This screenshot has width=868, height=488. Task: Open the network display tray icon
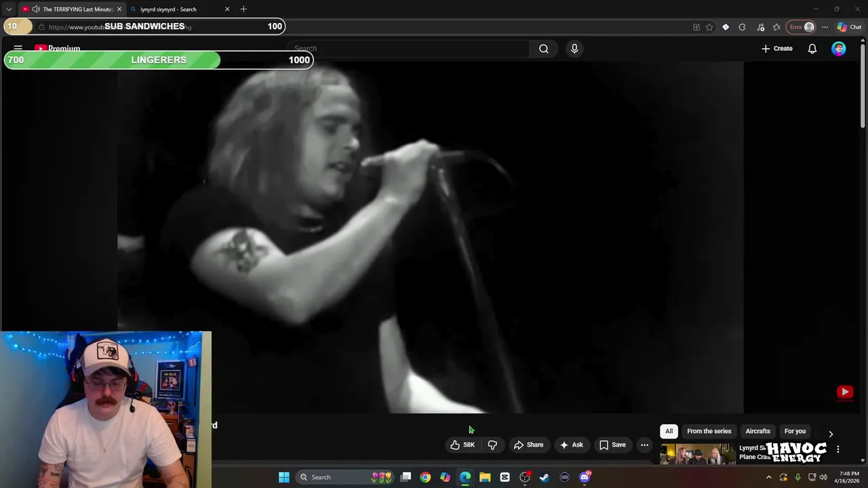coord(812,477)
